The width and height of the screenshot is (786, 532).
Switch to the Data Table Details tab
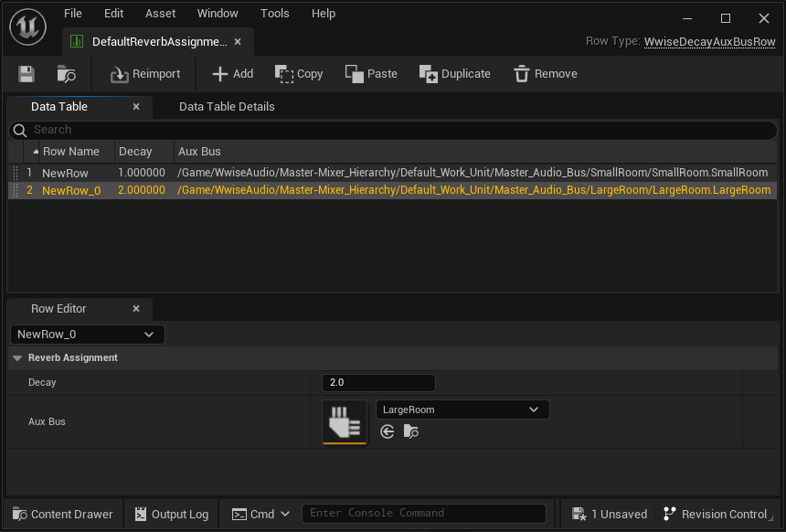coord(227,107)
